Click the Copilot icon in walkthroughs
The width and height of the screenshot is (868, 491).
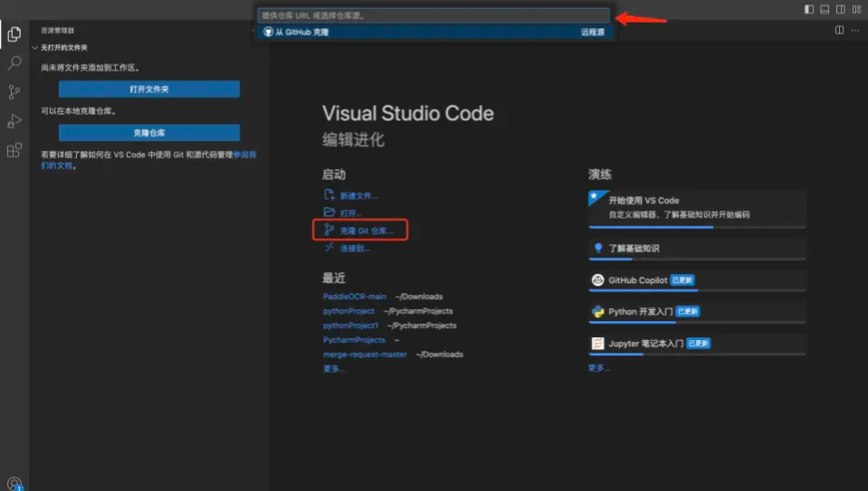[598, 279]
